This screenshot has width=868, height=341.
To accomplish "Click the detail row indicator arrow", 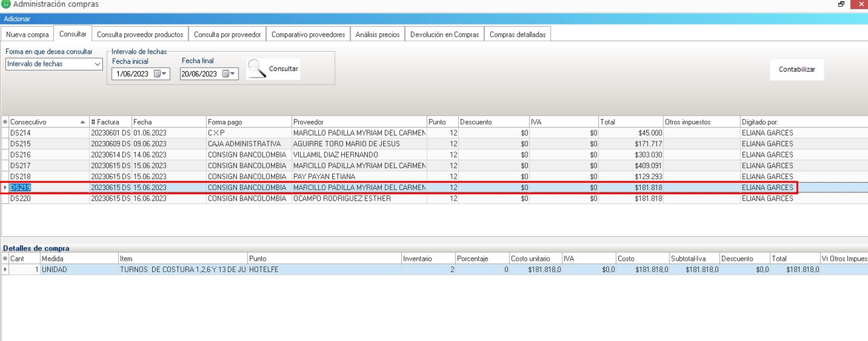I will [x=5, y=270].
